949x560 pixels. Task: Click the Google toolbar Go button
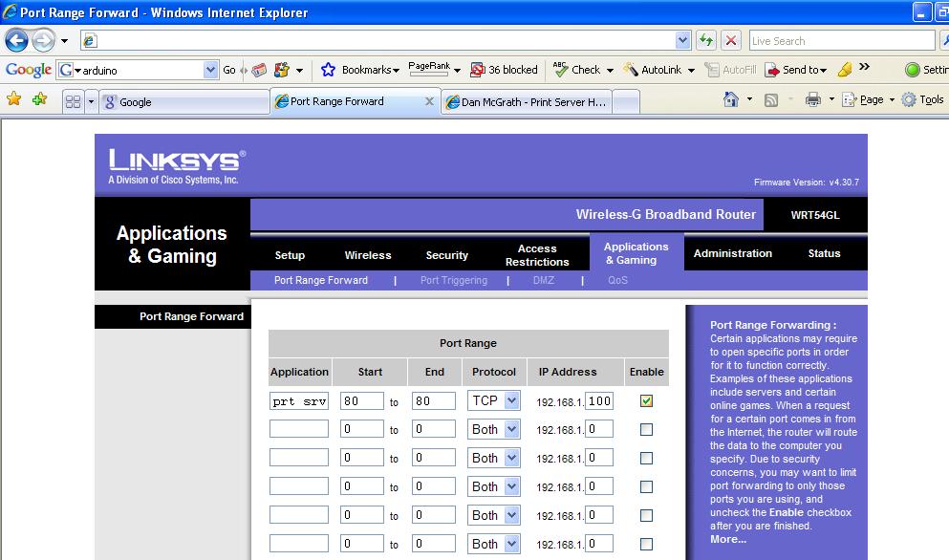229,70
